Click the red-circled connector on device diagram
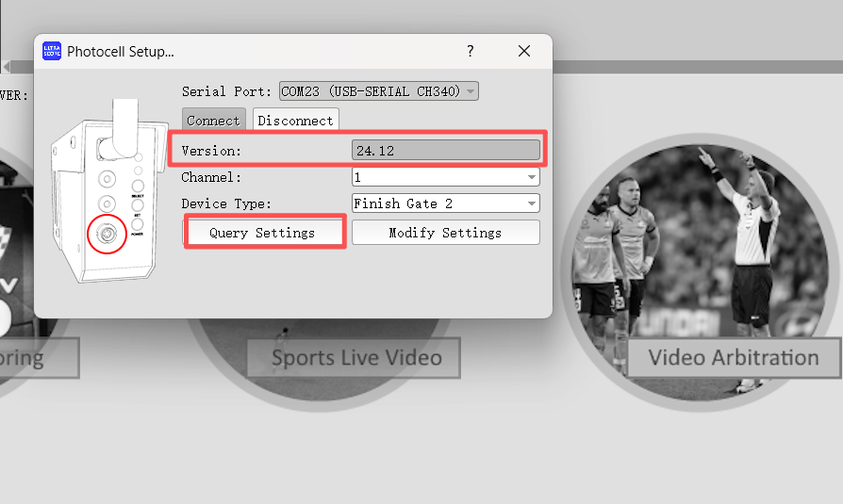The height and width of the screenshot is (504, 843). pos(107,234)
